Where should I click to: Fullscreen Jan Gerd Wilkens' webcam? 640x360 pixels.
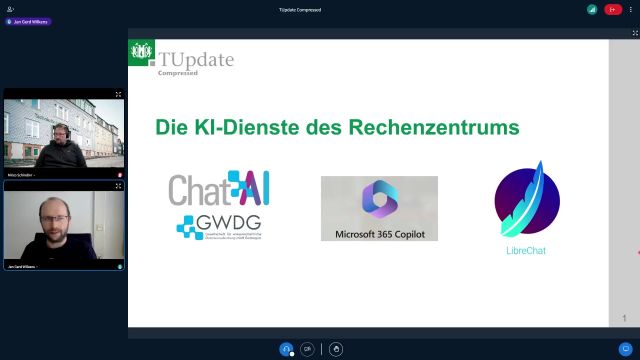(x=118, y=186)
